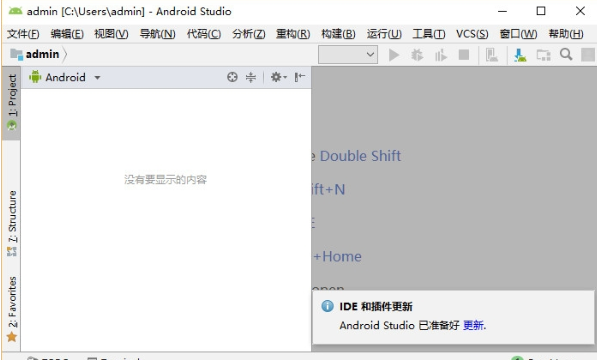Close the Android Studio window
Image resolution: width=597 pixels, height=360 pixels.
[x=580, y=11]
